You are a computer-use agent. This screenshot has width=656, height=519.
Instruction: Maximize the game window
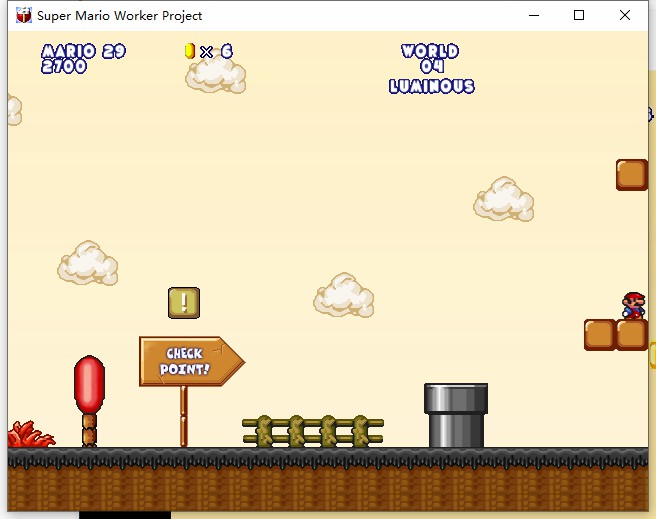tap(579, 15)
